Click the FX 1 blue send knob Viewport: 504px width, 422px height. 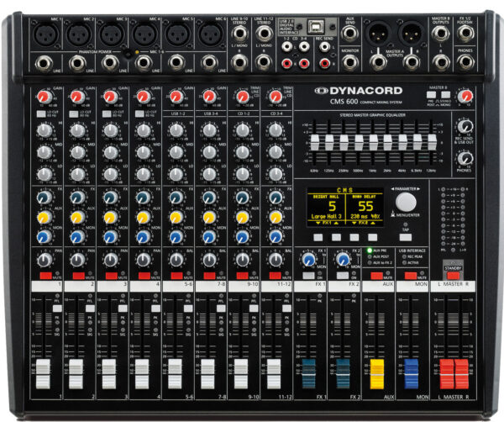click(309, 261)
